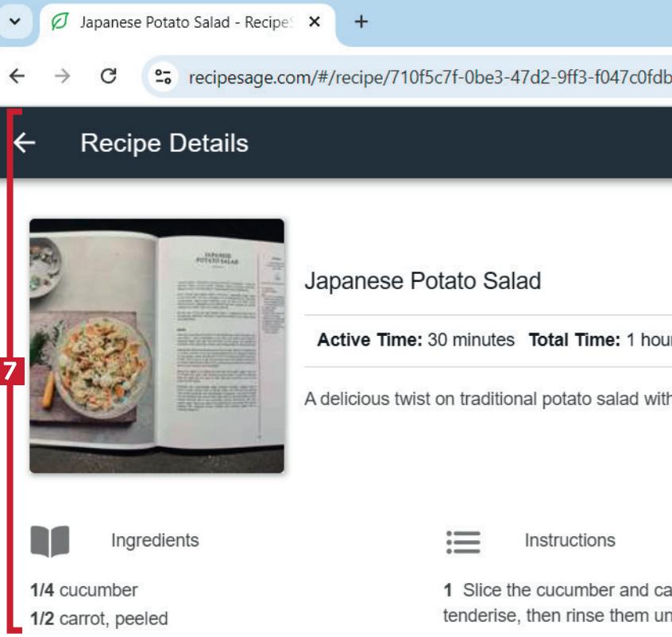Open the Japanese Potato Salad recipe photo
Image resolution: width=672 pixels, height=637 pixels.
pos(156,346)
